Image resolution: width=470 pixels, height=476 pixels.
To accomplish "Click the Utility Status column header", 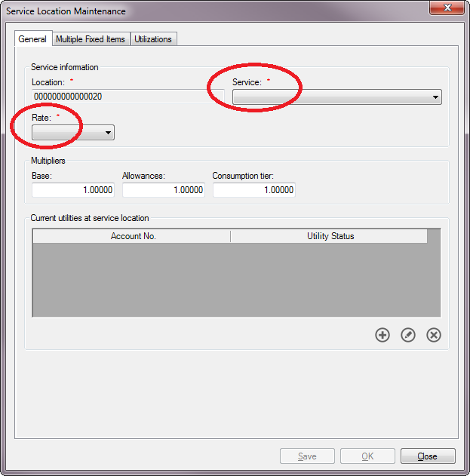I will click(x=329, y=236).
